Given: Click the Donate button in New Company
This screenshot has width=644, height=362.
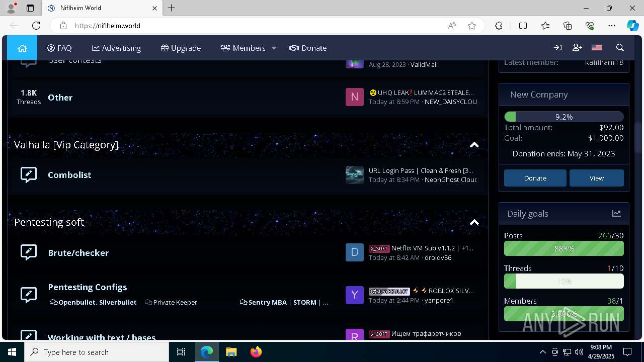Looking at the screenshot, I should (x=535, y=178).
